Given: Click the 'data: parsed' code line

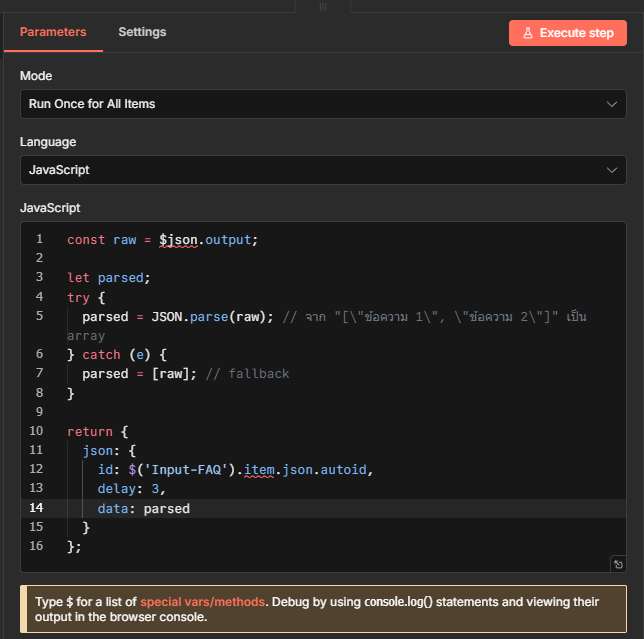Looking at the screenshot, I should pos(143,508).
